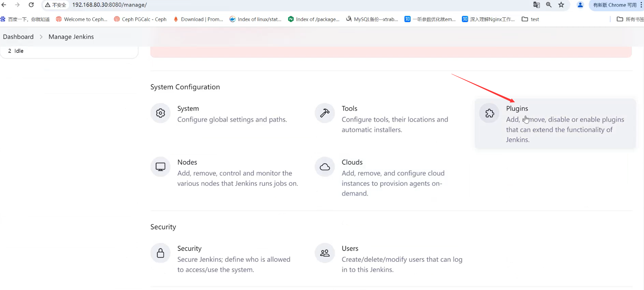Bookmark this page with star icon
644x290 pixels.
(x=561, y=5)
